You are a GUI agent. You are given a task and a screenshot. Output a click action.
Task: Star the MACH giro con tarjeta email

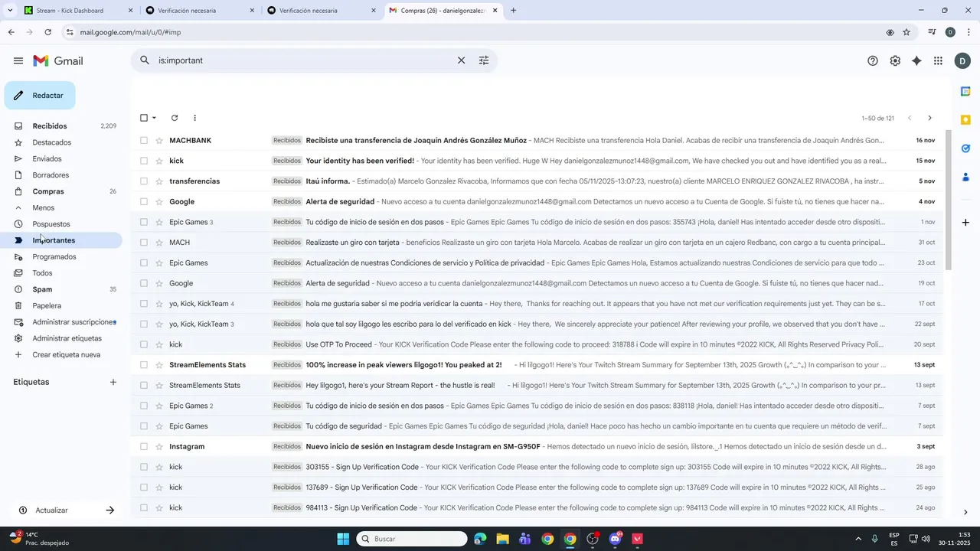[x=160, y=243]
